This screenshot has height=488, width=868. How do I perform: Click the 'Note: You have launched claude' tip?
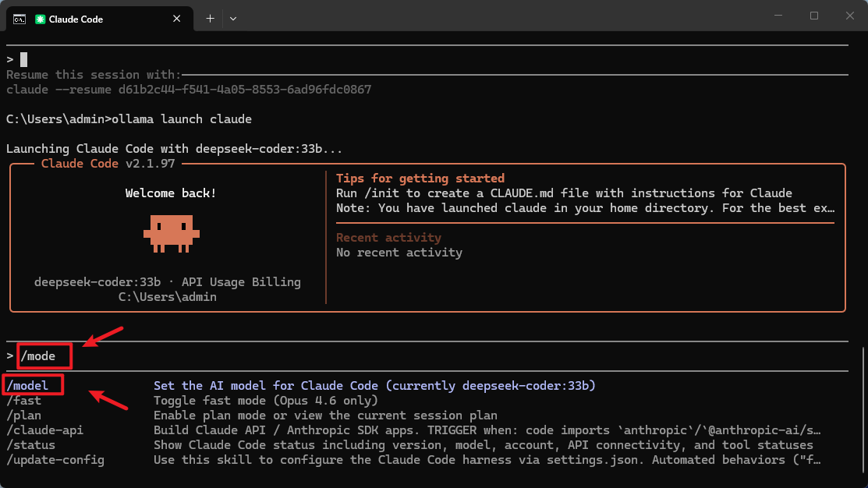tap(585, 209)
